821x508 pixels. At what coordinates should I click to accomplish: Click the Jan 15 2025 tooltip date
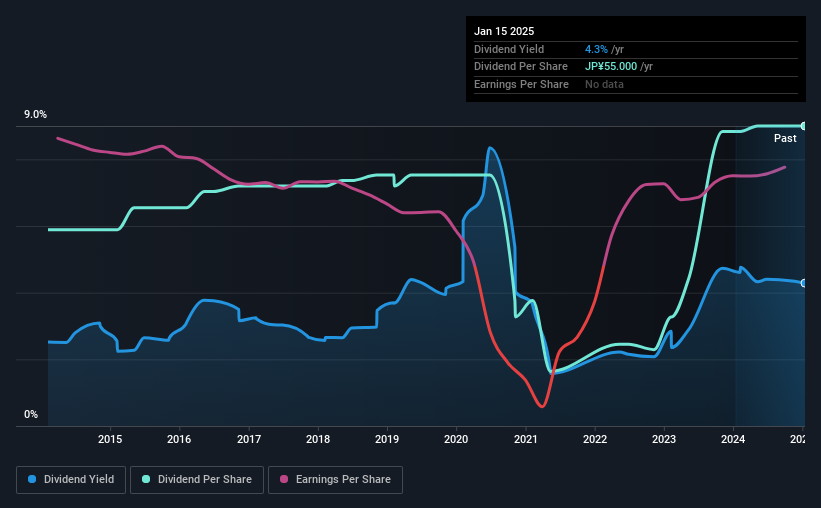[504, 31]
